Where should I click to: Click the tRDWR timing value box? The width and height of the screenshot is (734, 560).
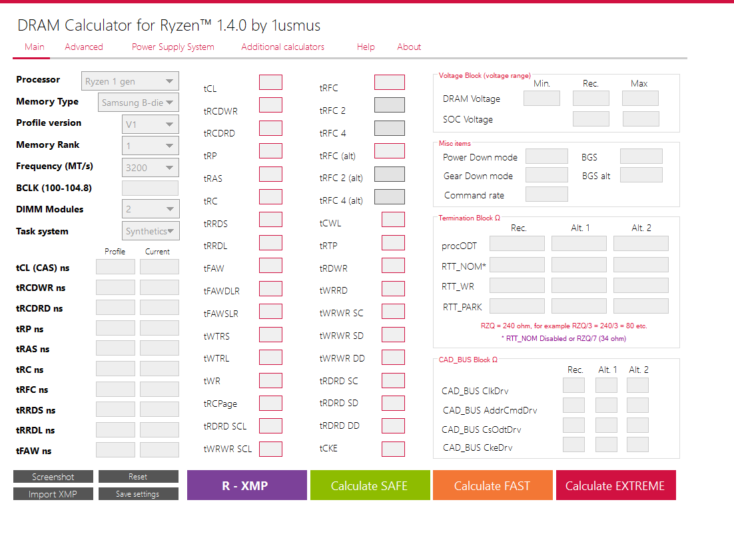pyautogui.click(x=393, y=265)
